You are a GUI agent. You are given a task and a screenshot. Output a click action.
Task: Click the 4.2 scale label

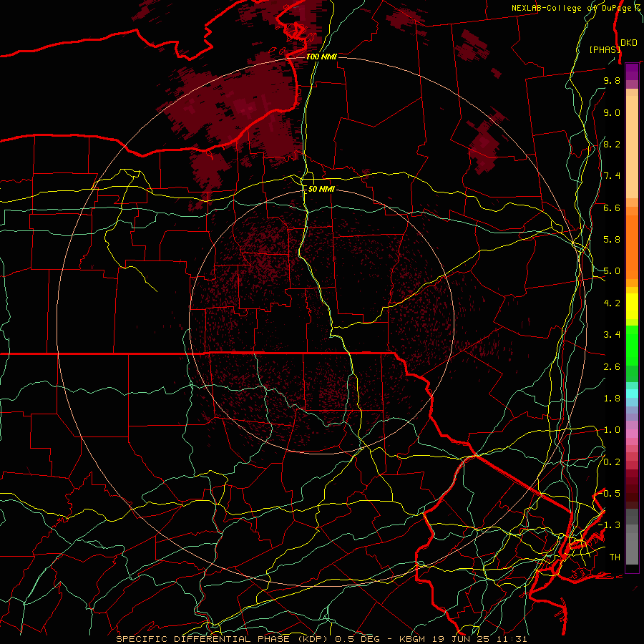612,303
